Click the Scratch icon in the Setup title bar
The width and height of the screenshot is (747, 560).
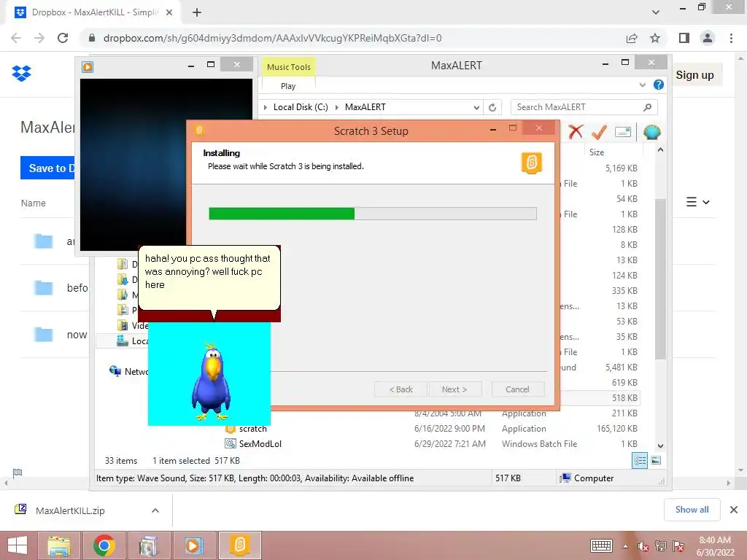point(200,130)
